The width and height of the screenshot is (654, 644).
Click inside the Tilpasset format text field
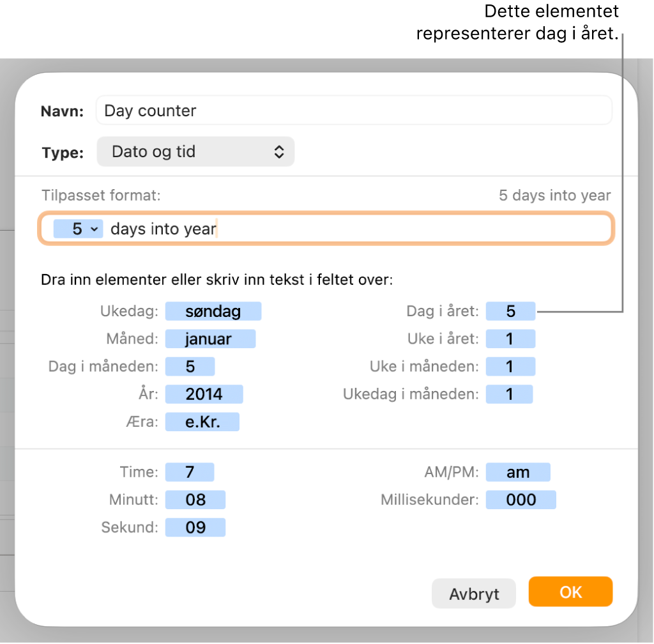[x=326, y=229]
